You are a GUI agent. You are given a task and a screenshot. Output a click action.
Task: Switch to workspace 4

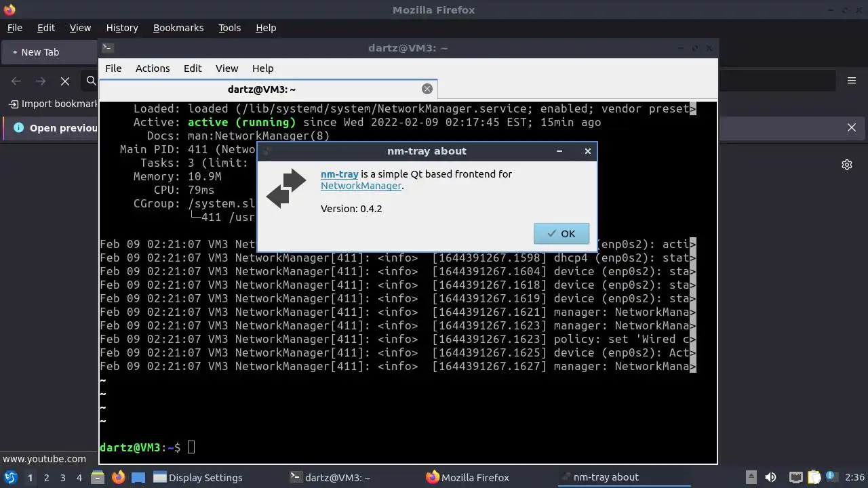pyautogui.click(x=79, y=478)
